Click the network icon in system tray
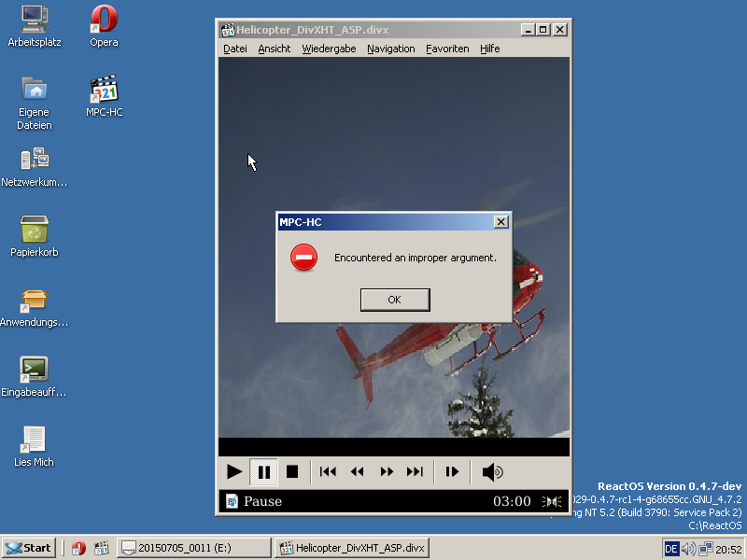This screenshot has height=560, width=747. tap(705, 549)
